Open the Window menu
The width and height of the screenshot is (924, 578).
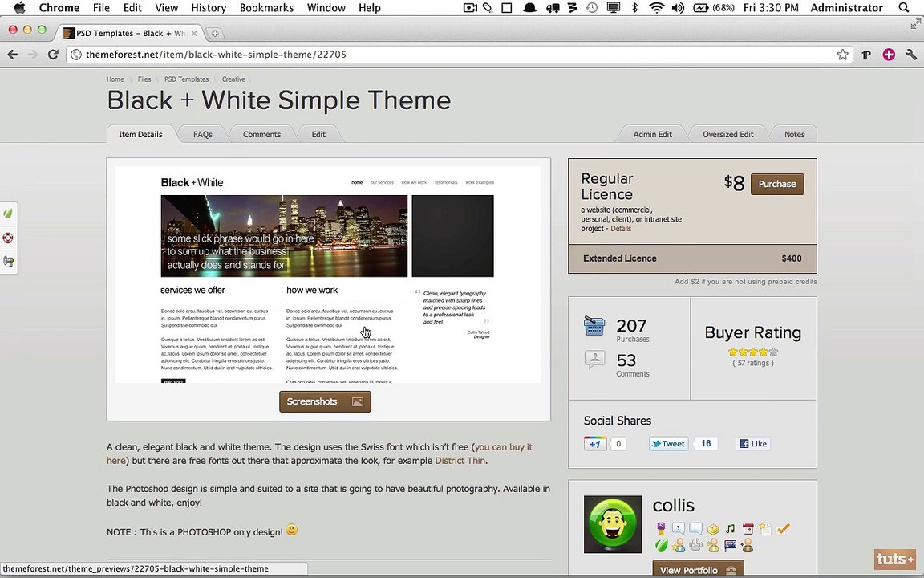(x=326, y=8)
